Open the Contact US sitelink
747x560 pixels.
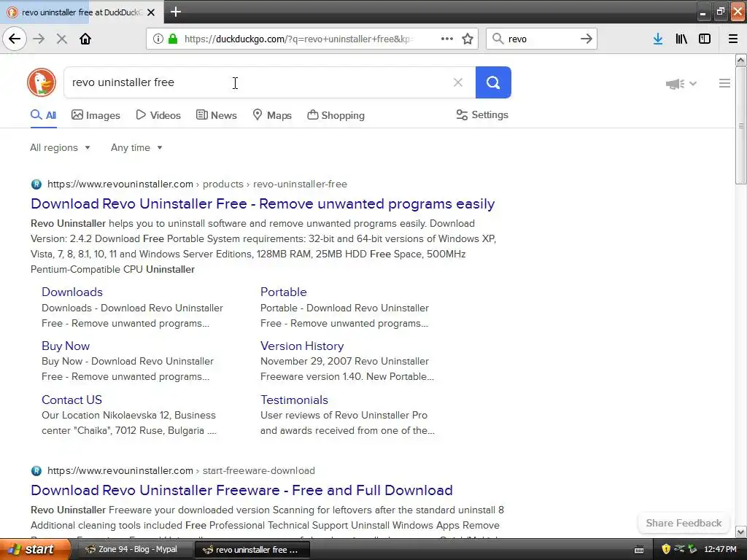pyautogui.click(x=71, y=400)
